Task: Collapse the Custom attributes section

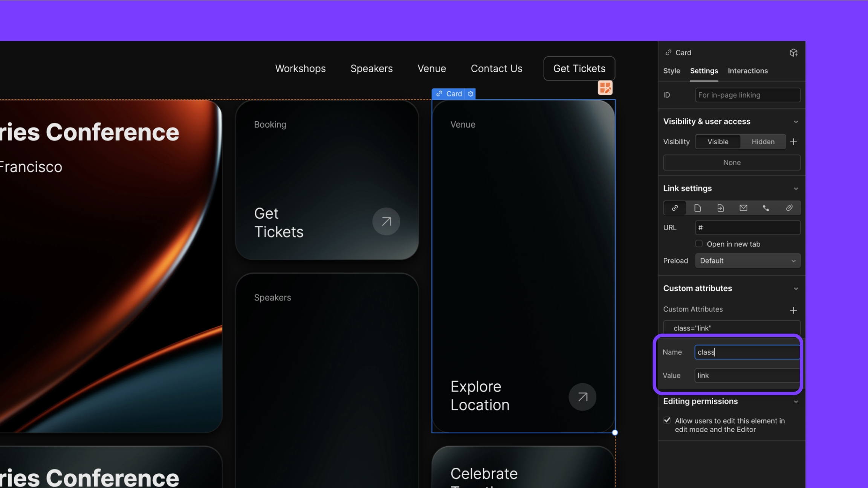Action: coord(796,289)
